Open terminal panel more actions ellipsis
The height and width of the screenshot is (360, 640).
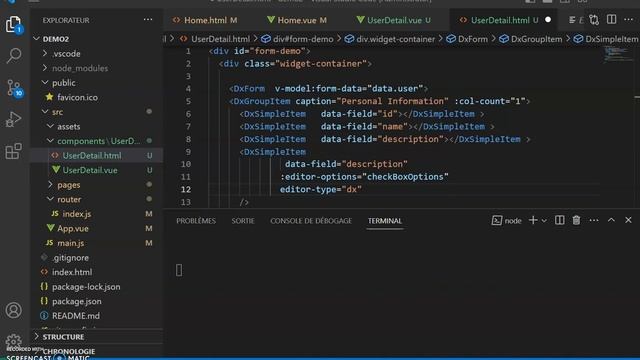(x=594, y=220)
